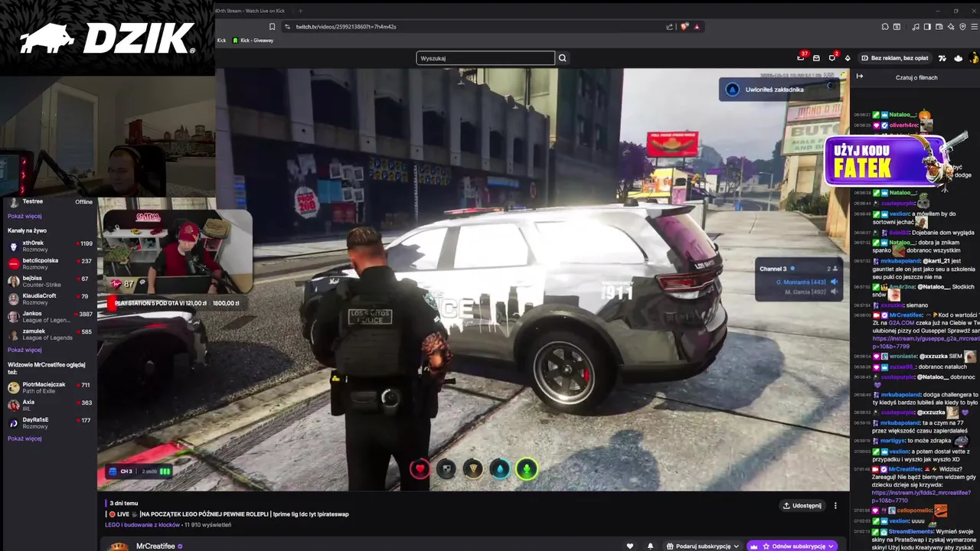Click the MrCreatifee channel avatar
The width and height of the screenshot is (980, 551).
119,546
